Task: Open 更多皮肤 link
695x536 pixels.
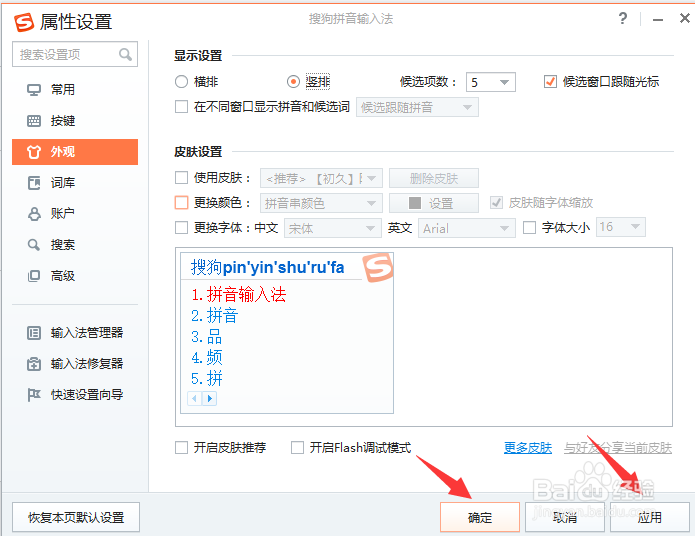Action: point(528,448)
